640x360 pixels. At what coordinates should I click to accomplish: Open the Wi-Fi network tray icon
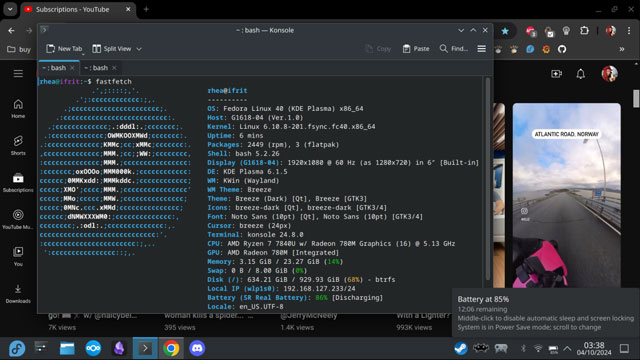pyautogui.click(x=538, y=349)
